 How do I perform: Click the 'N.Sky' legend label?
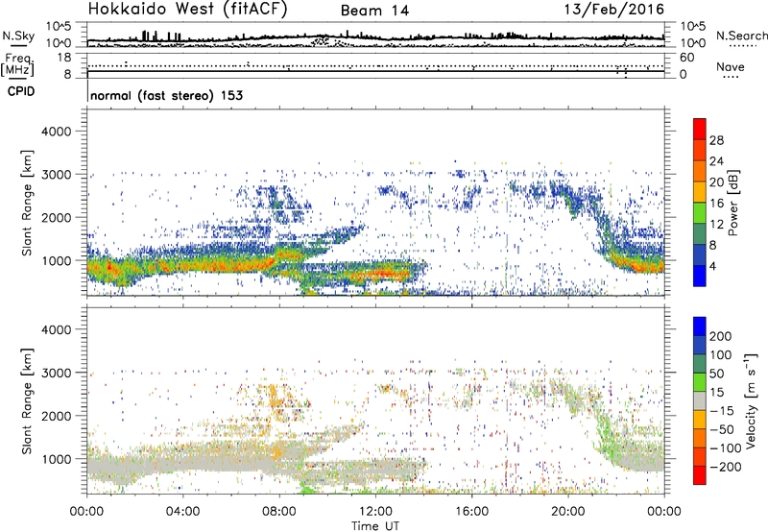coord(18,36)
